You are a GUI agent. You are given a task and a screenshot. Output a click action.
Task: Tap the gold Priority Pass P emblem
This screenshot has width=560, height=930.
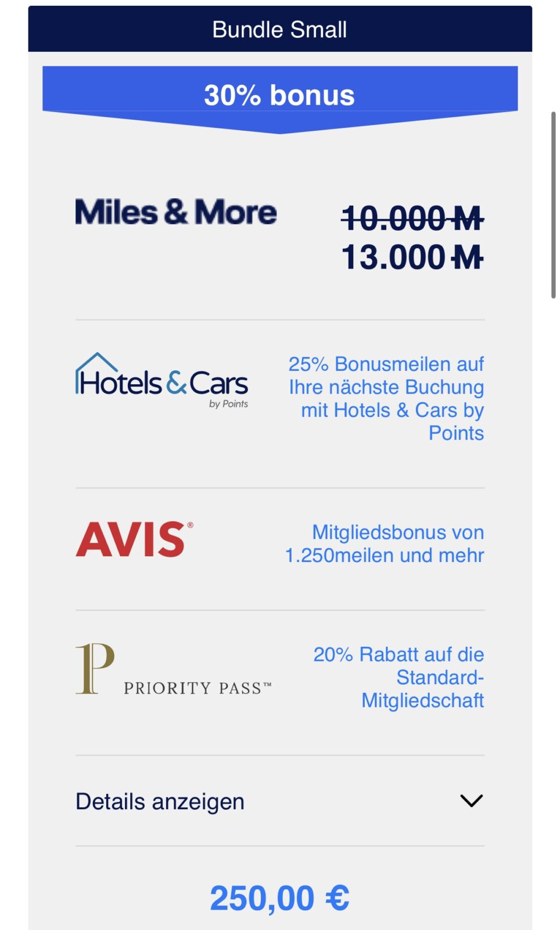pyautogui.click(x=95, y=668)
